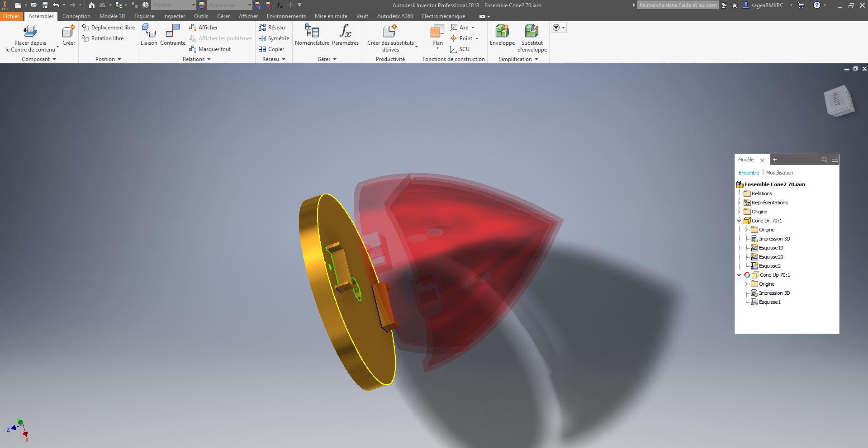The width and height of the screenshot is (868, 448).
Task: Expand the Représentations tree node
Action: [x=740, y=203]
